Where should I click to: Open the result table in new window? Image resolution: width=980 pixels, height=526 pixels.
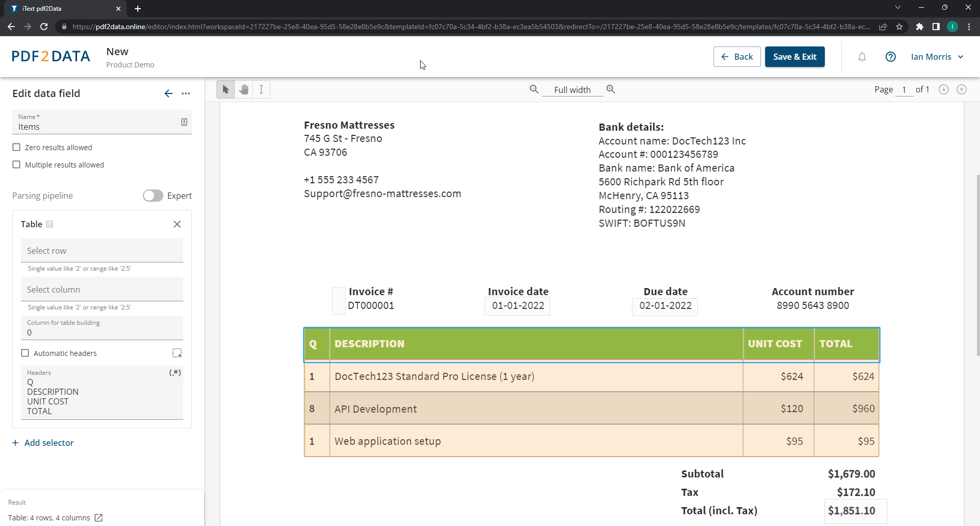pyautogui.click(x=99, y=518)
